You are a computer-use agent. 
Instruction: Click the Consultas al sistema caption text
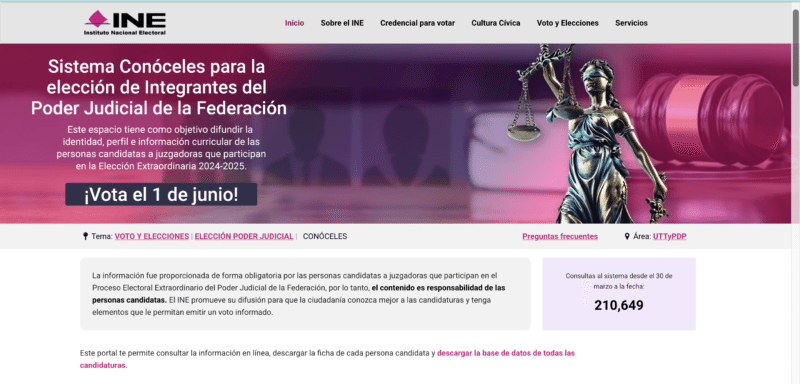click(619, 281)
